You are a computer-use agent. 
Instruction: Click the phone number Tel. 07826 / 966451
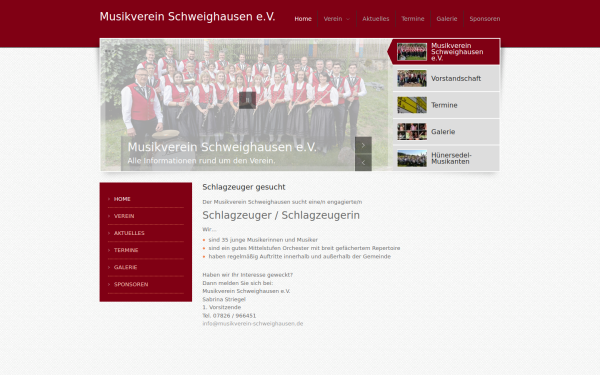point(229,316)
